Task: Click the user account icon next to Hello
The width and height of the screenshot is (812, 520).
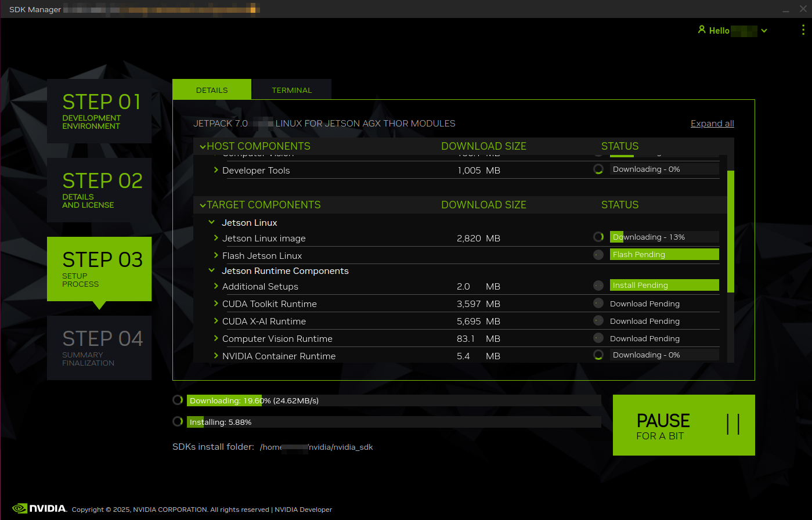Action: 702,30
